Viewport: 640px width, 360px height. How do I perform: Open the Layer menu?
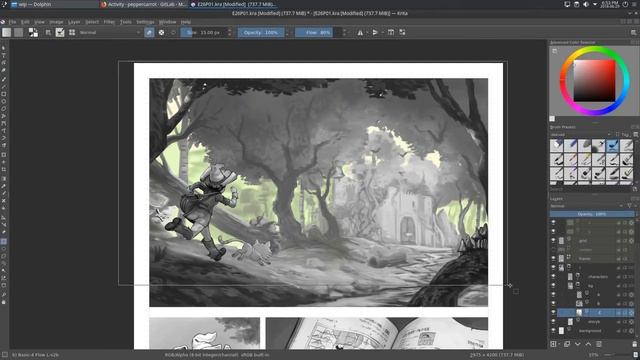coord(74,22)
